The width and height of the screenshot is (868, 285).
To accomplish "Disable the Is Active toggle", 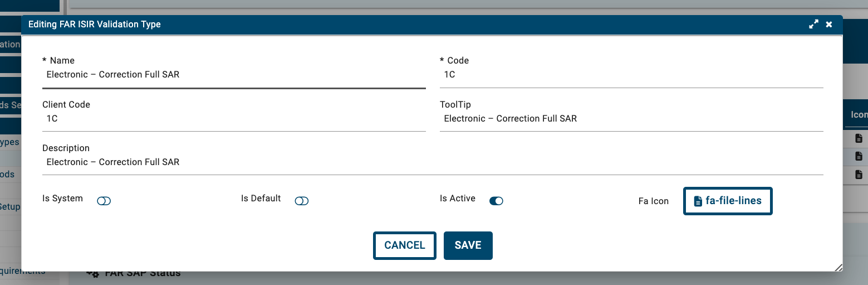I will tap(496, 201).
